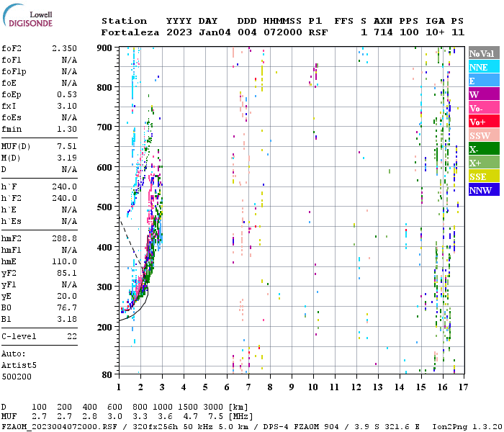Select the NNE cyan legend swatch
The height and width of the screenshot is (432, 504).
pos(484,67)
